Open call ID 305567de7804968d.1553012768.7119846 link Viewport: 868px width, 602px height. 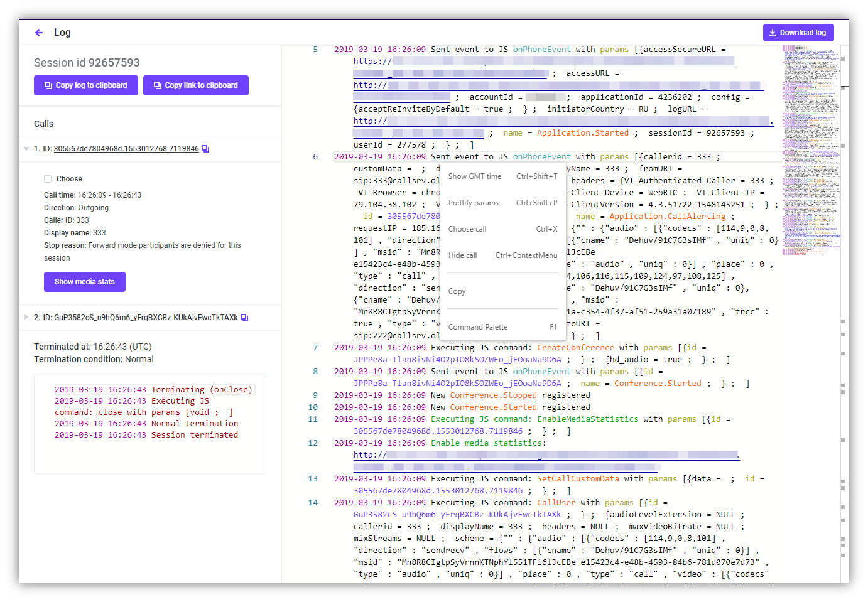tap(126, 149)
